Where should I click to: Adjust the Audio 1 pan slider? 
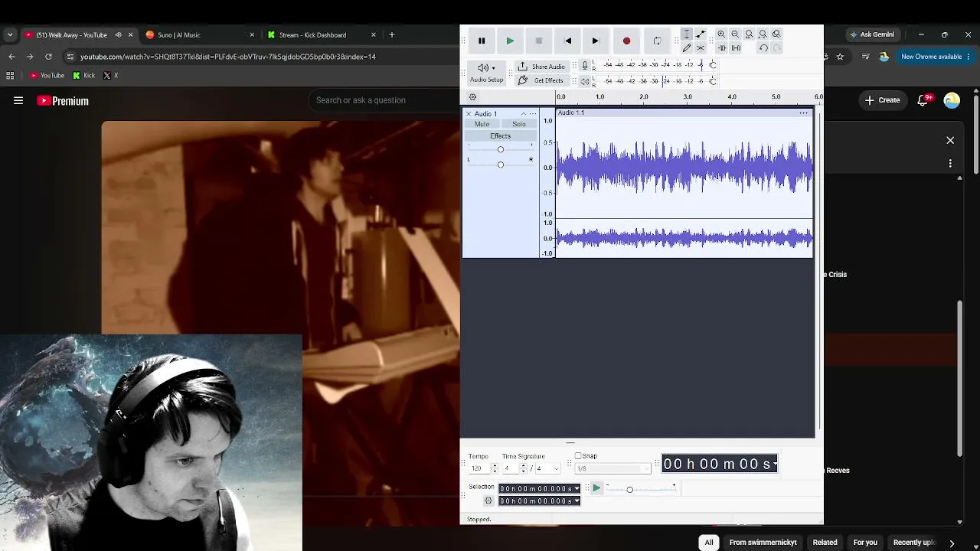tap(501, 165)
